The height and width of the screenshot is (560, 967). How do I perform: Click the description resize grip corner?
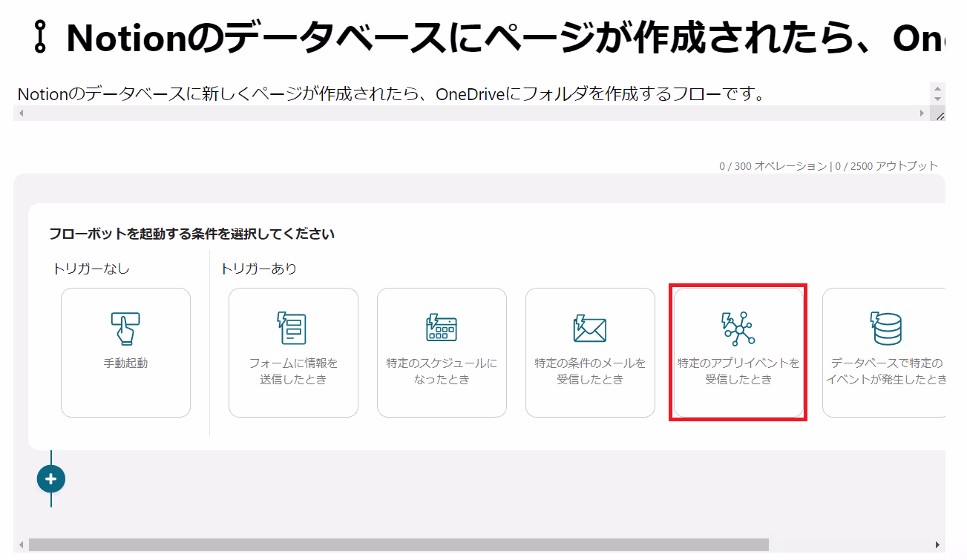pyautogui.click(x=939, y=115)
